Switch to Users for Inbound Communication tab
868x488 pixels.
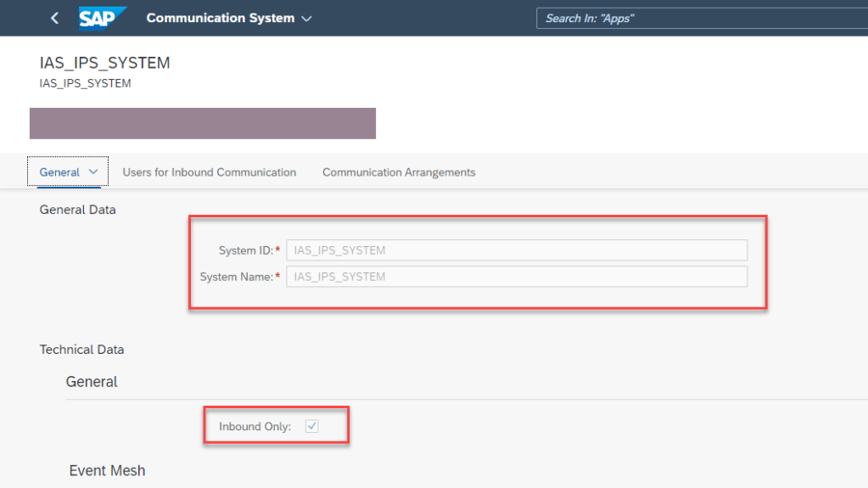coord(209,172)
